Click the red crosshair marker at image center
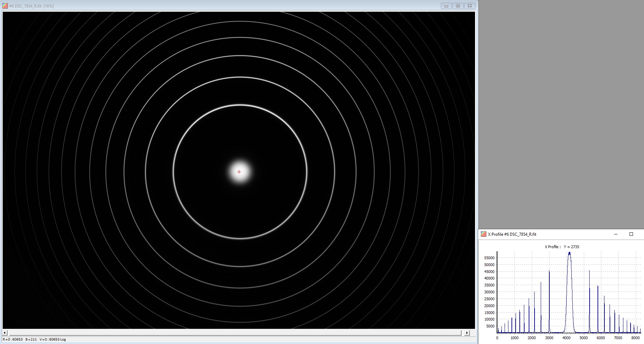Viewport: 644px width, 344px height. [239, 172]
